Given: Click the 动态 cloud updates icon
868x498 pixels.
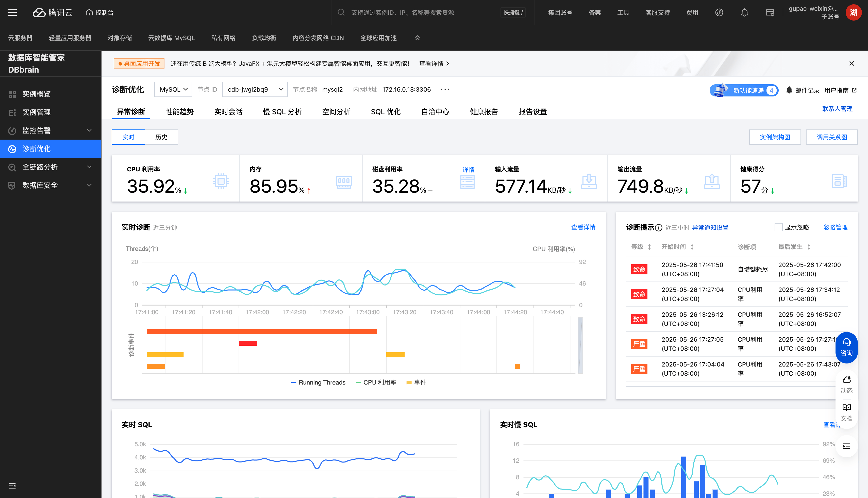Looking at the screenshot, I should click(846, 384).
